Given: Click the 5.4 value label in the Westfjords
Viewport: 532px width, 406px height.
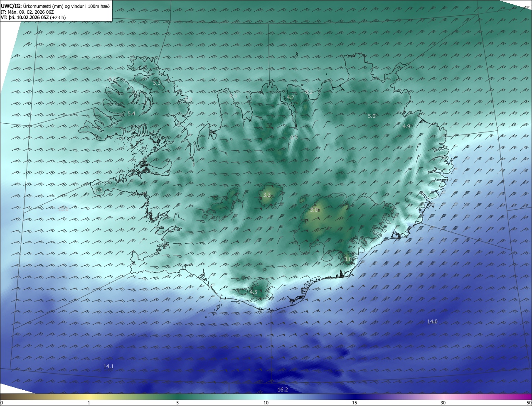Looking at the screenshot, I should [131, 113].
